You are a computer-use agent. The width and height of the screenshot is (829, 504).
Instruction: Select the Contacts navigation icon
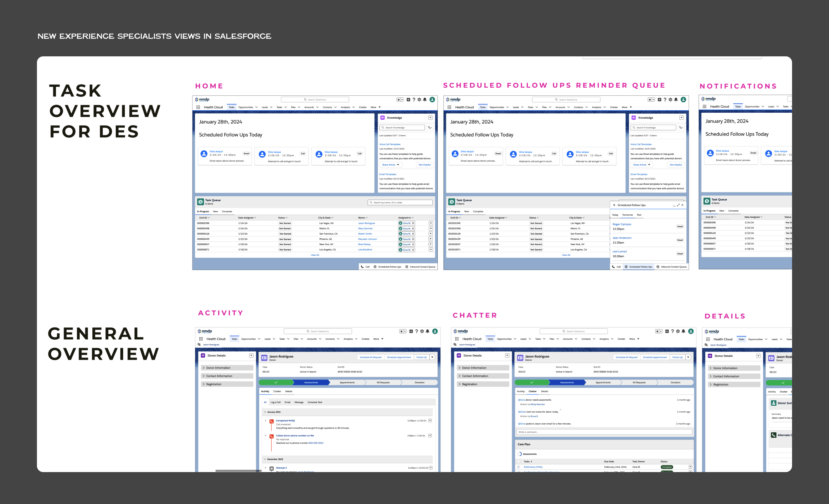click(x=327, y=107)
